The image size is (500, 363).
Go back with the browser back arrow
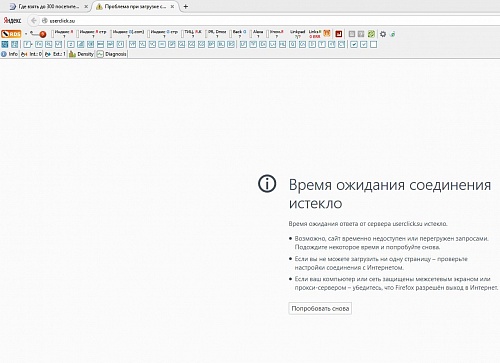point(33,21)
